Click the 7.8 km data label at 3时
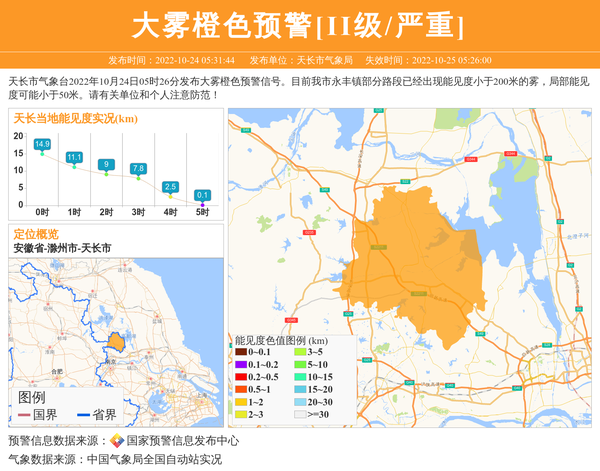This screenshot has width=600, height=471. click(138, 168)
